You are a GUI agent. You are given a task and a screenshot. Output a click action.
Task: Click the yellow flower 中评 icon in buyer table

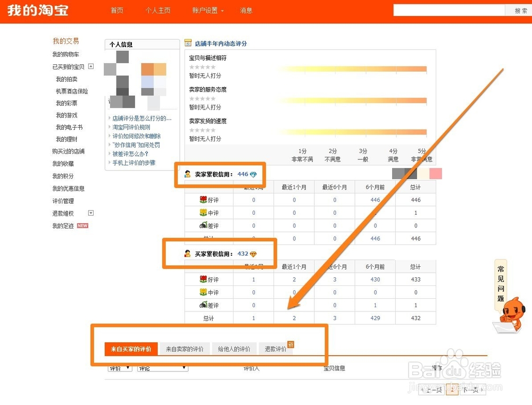click(203, 292)
